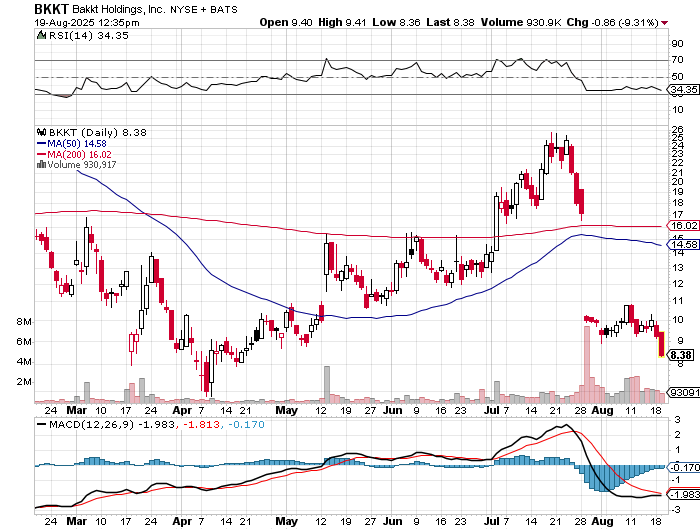This screenshot has width=700, height=530.
Task: Click the 16.02 price tag on right axis
Action: 683,225
